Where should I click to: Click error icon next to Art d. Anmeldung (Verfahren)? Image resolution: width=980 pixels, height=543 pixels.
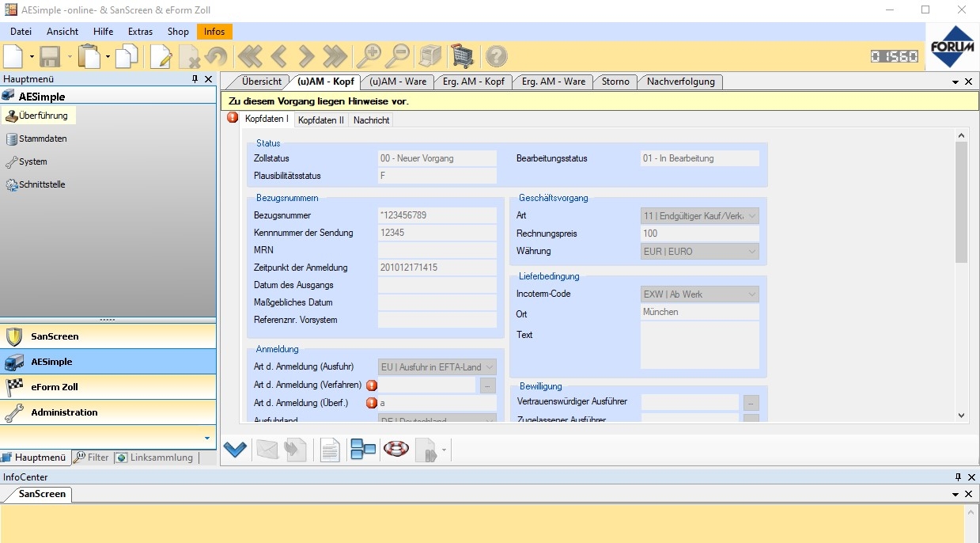[x=372, y=385]
